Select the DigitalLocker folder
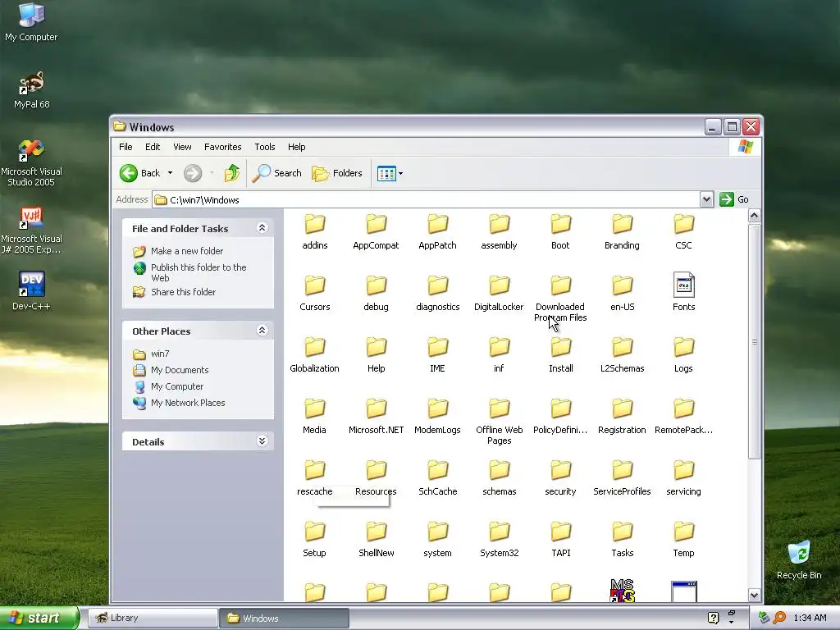840x630 pixels. pos(499,294)
